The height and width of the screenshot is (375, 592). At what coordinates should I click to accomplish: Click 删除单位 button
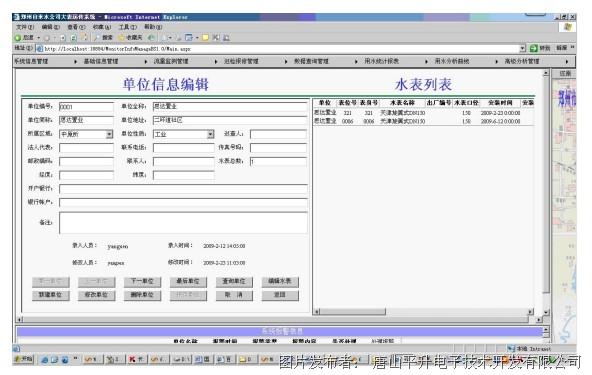pos(142,295)
